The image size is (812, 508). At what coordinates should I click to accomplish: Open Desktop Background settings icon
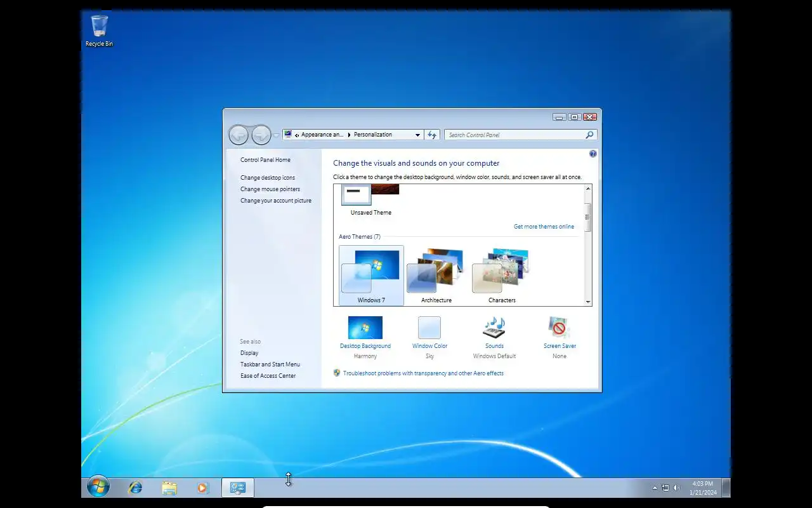365,328
